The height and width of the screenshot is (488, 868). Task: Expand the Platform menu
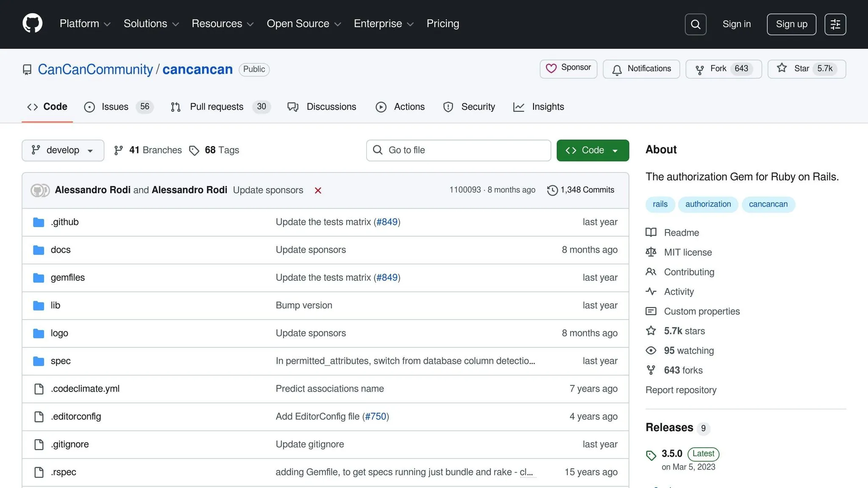click(85, 24)
